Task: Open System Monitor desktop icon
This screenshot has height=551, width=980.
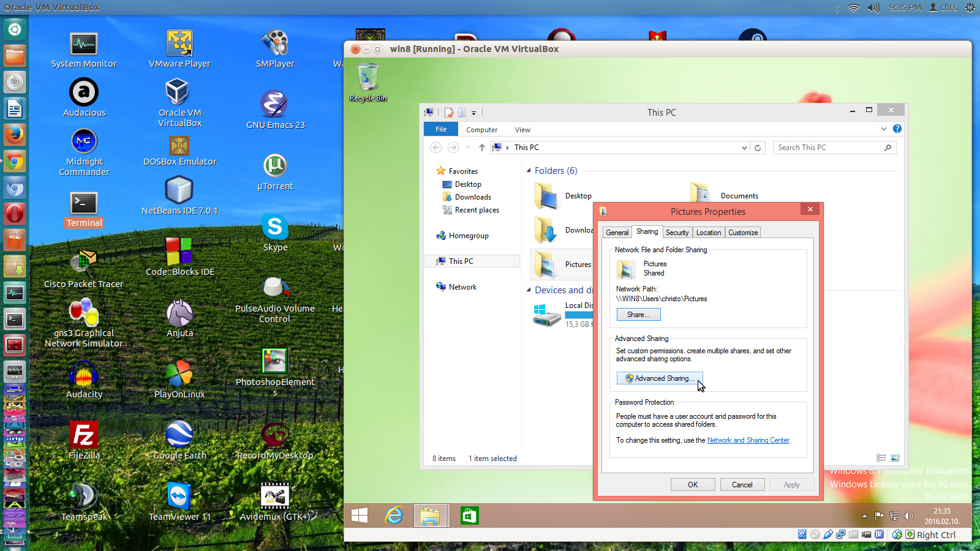Action: coord(83,44)
